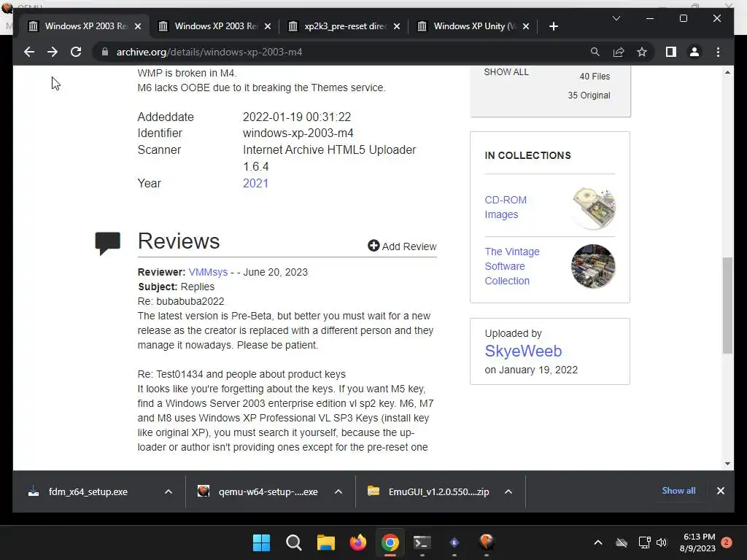This screenshot has width=747, height=560.
Task: Close the first Windows XP 2003 tab
Action: pyautogui.click(x=138, y=26)
